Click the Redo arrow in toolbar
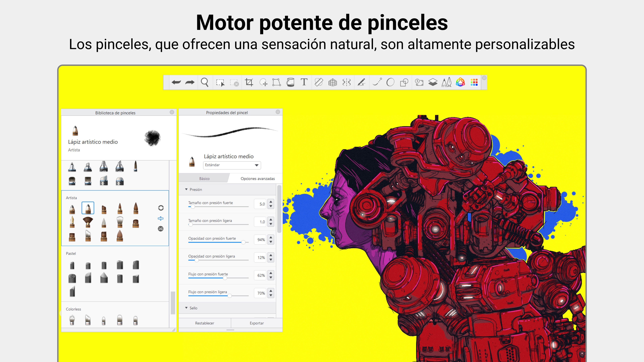 [190, 82]
